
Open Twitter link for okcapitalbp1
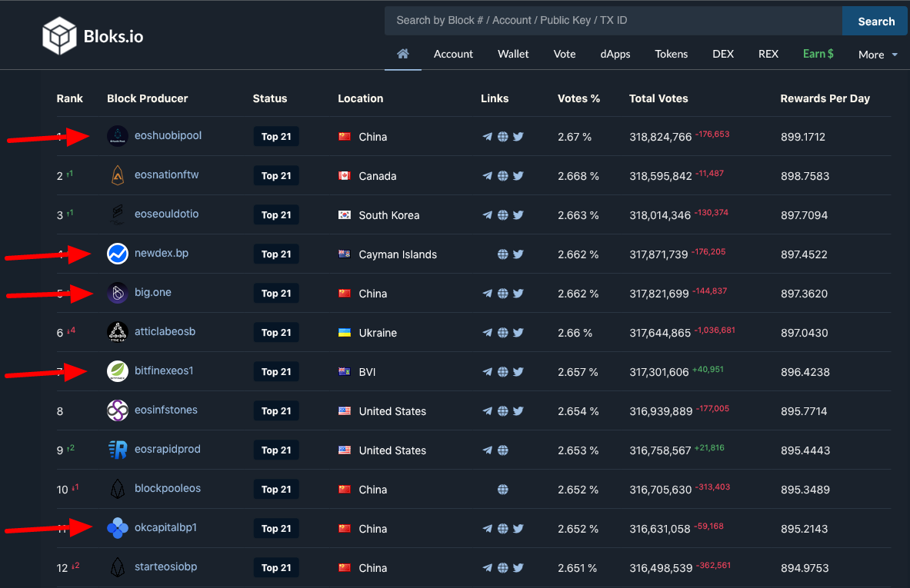coord(518,529)
